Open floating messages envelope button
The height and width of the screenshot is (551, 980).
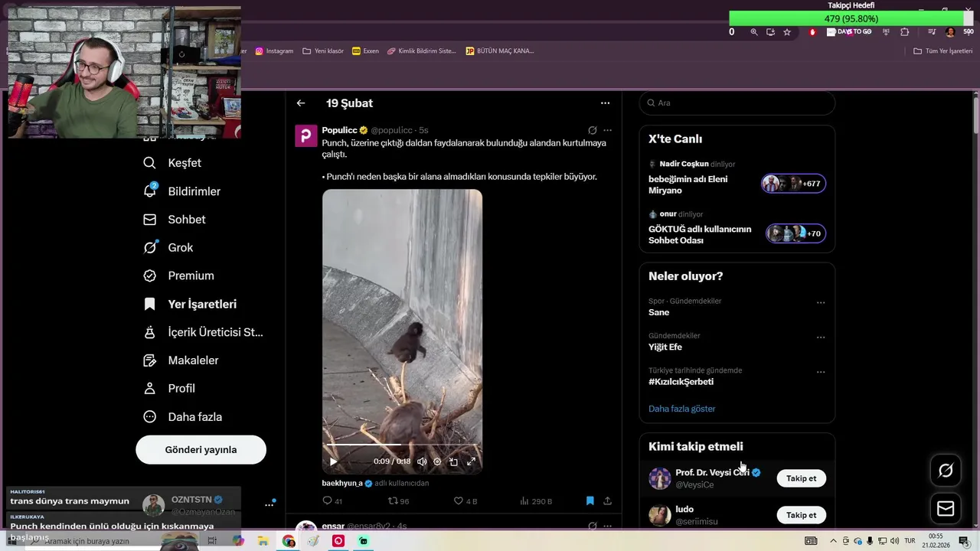pyautogui.click(x=946, y=509)
